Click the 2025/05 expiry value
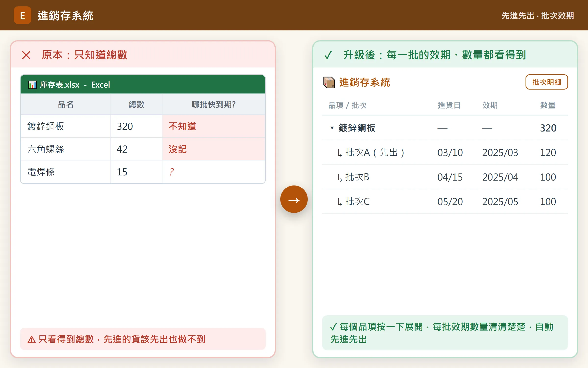This screenshot has width=588, height=368. 500,202
